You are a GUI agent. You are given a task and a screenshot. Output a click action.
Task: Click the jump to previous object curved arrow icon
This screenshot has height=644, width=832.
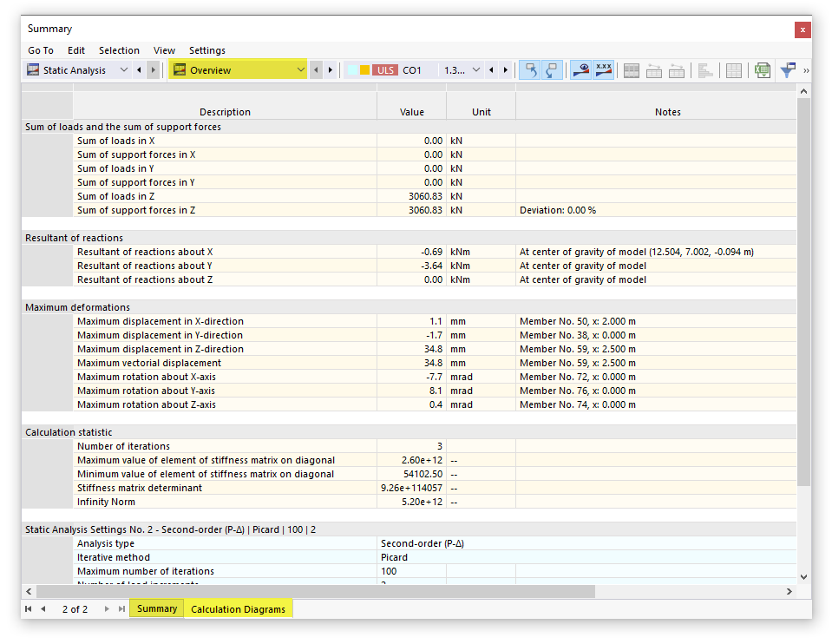tap(531, 70)
